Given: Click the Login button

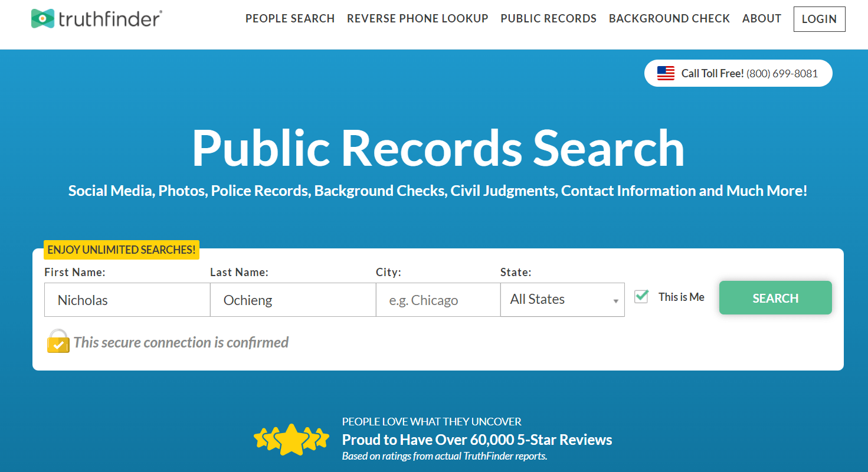Looking at the screenshot, I should [819, 19].
